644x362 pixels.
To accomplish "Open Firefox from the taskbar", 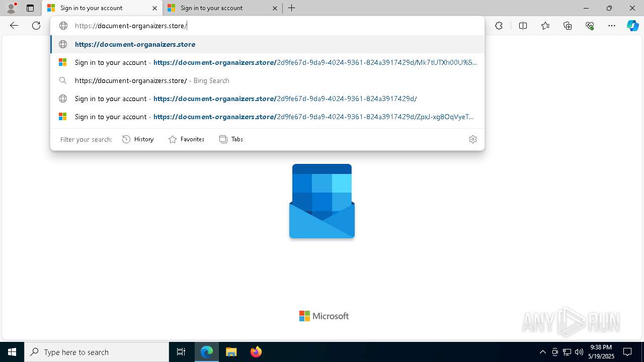I will coord(256,352).
